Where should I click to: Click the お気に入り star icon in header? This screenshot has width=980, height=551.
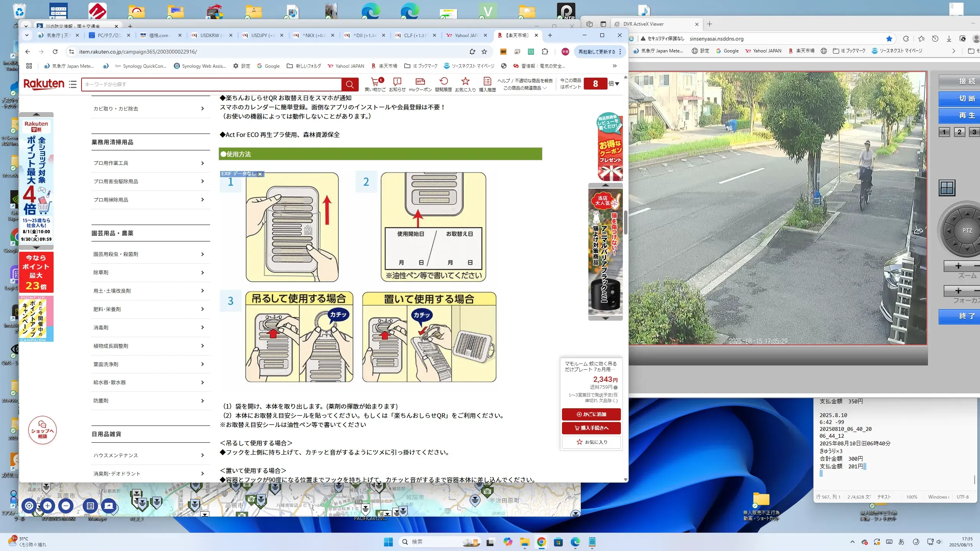point(465,82)
